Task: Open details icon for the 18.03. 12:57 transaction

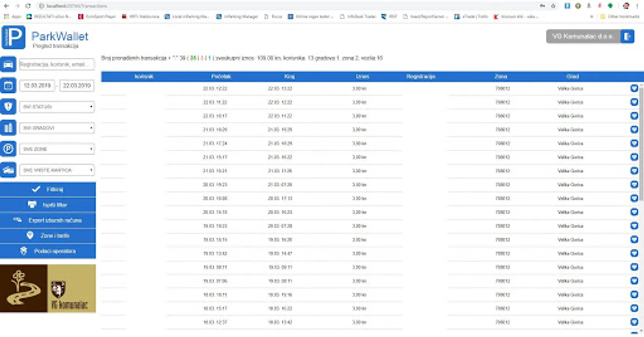Action: 634,322
